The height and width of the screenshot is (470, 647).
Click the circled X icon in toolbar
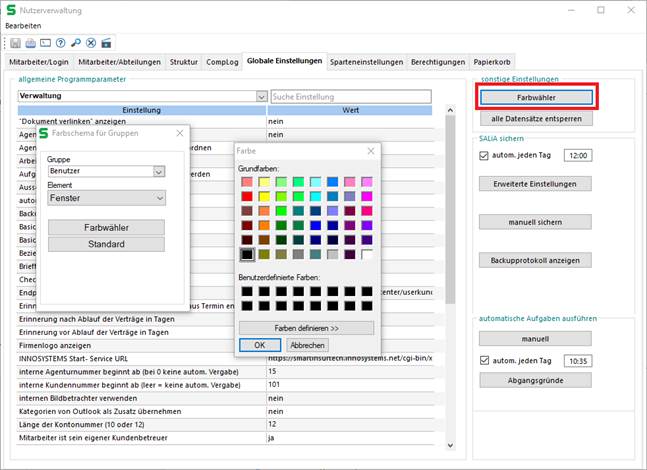pyautogui.click(x=91, y=43)
